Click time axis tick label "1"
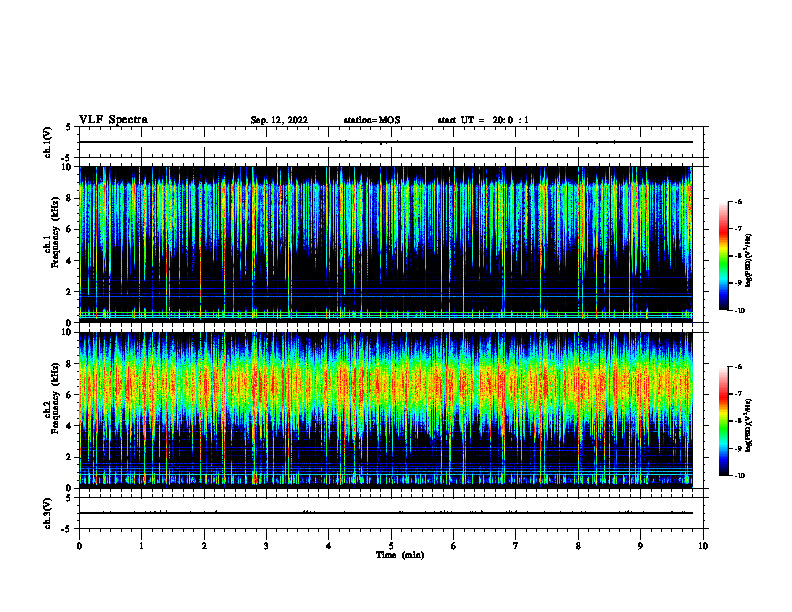 point(141,546)
